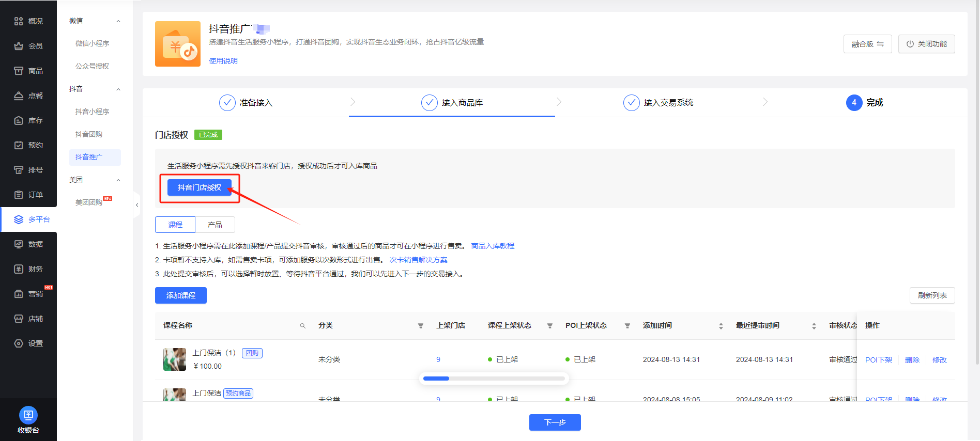The width and height of the screenshot is (980, 441).
Task: Open the 预约 reservation section icon
Action: 19,145
